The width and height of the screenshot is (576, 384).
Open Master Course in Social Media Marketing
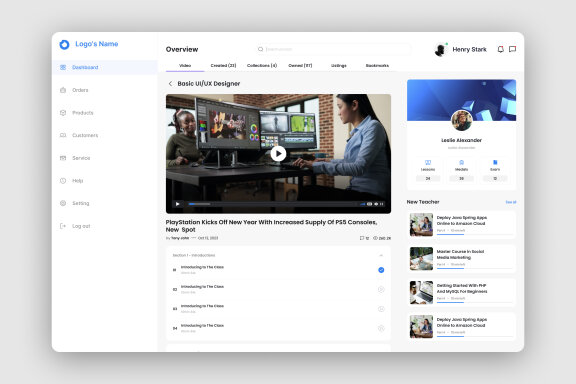(461, 259)
